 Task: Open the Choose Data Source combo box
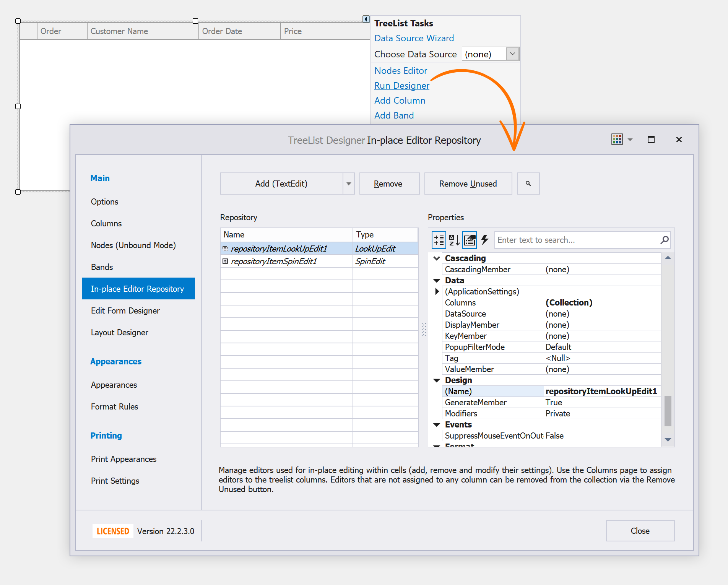click(512, 54)
